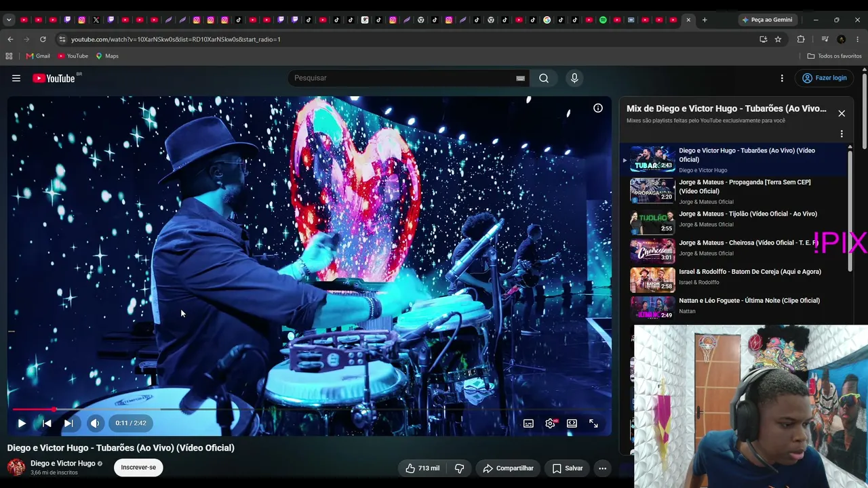
Task: Click the address bar URL
Action: 176,39
